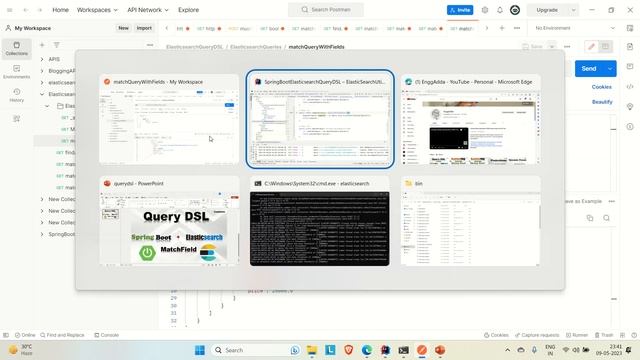Viewport: 640px width, 360px height.
Task: Search the response with magnifier icon
Action: pyautogui.click(x=606, y=218)
